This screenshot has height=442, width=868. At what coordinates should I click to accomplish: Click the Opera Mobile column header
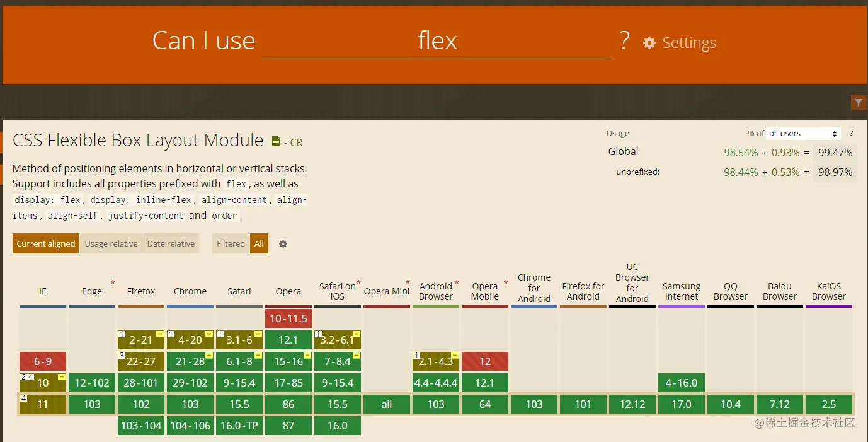485,291
